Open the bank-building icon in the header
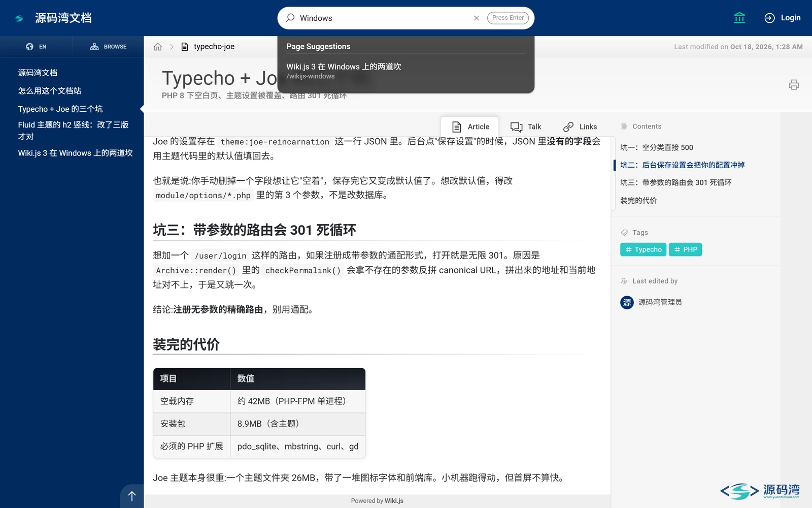The height and width of the screenshot is (508, 812). coord(739,18)
